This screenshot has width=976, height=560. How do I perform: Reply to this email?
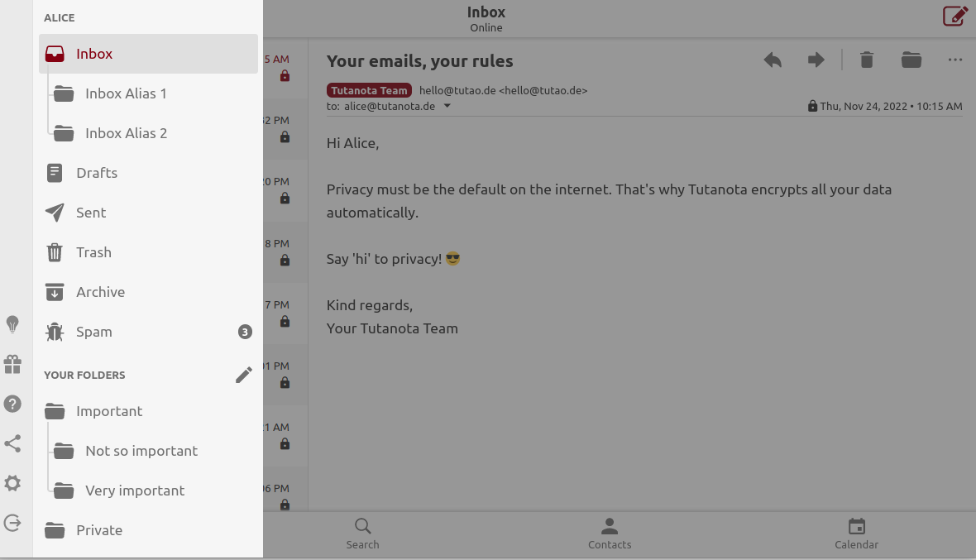(773, 60)
